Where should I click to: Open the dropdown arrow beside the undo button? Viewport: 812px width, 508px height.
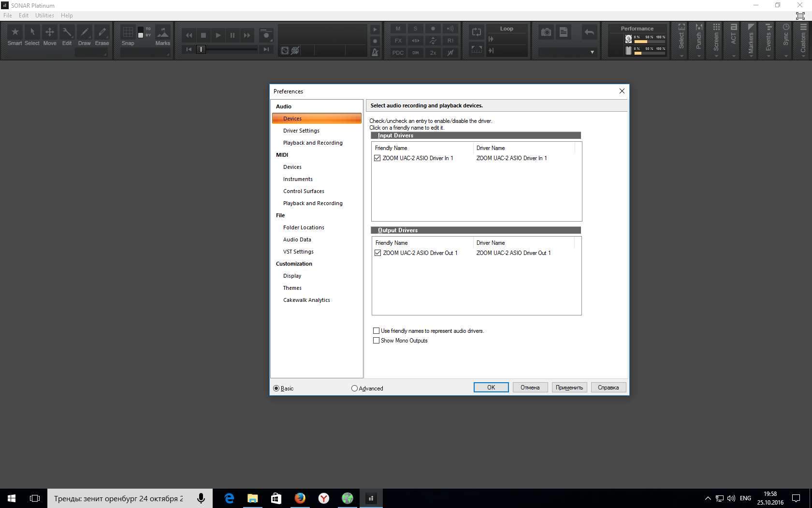tap(592, 52)
